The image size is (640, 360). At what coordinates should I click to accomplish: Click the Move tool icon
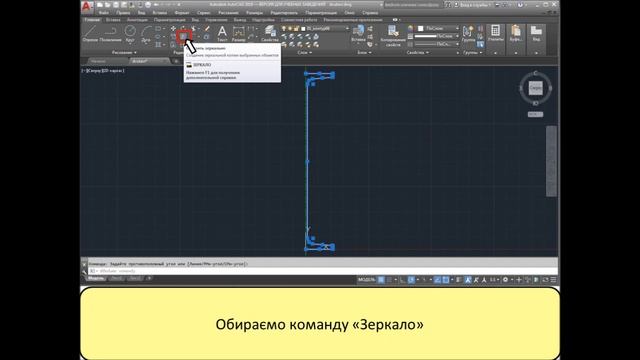[x=173, y=29]
